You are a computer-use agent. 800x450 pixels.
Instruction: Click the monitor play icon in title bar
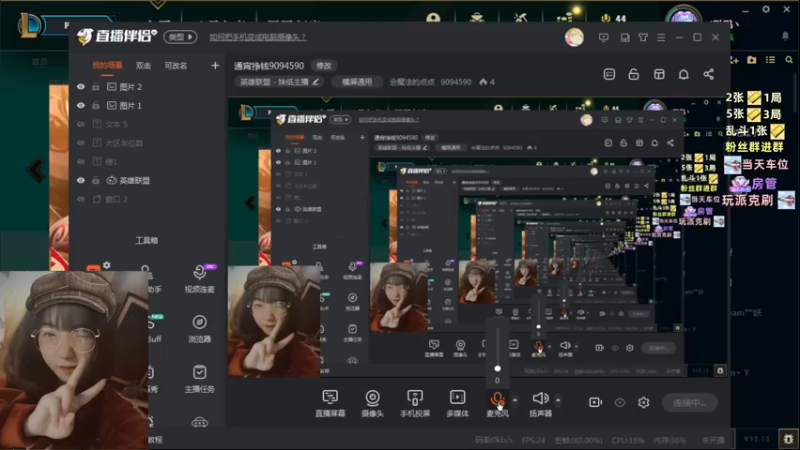click(x=604, y=37)
